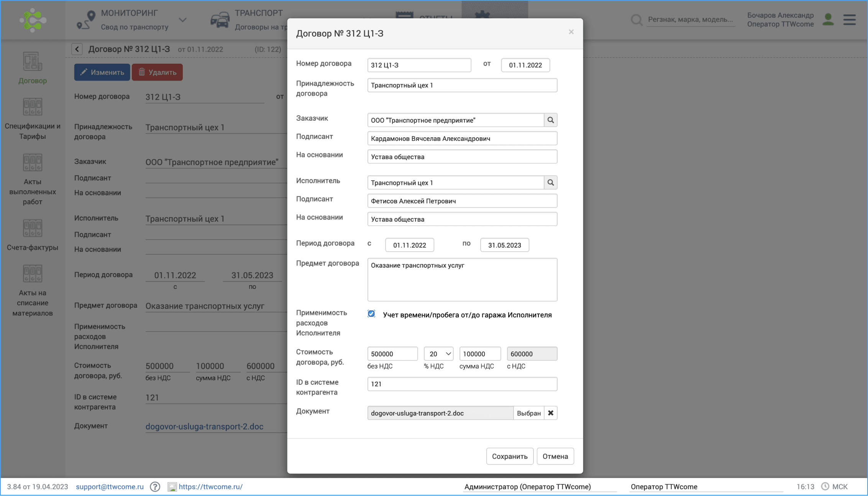Click the Сохранить button in the dialog

[x=510, y=456]
